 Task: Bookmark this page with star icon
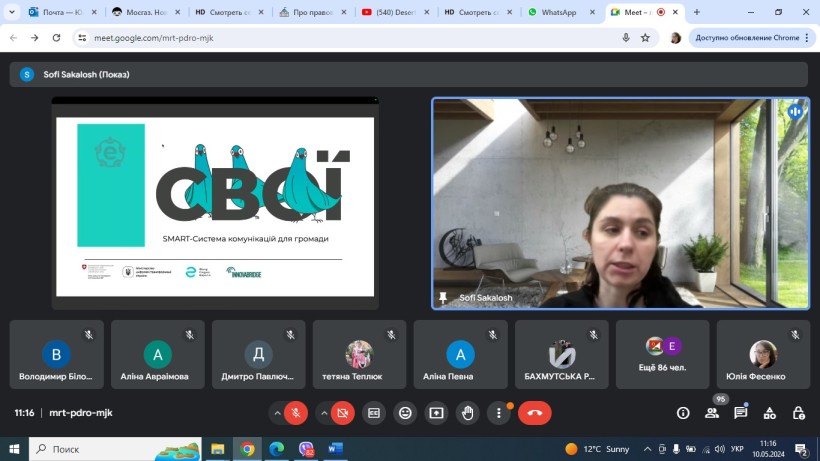[645, 38]
